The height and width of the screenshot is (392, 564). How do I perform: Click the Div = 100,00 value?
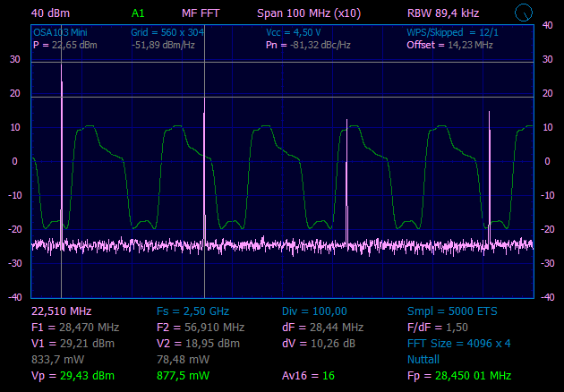coord(314,311)
